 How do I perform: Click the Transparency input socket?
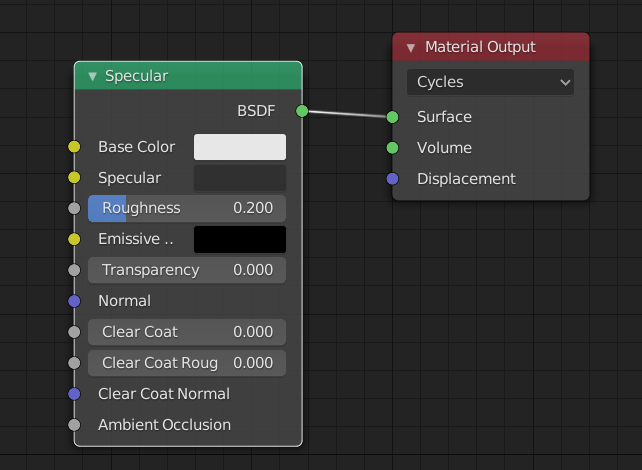(x=74, y=270)
